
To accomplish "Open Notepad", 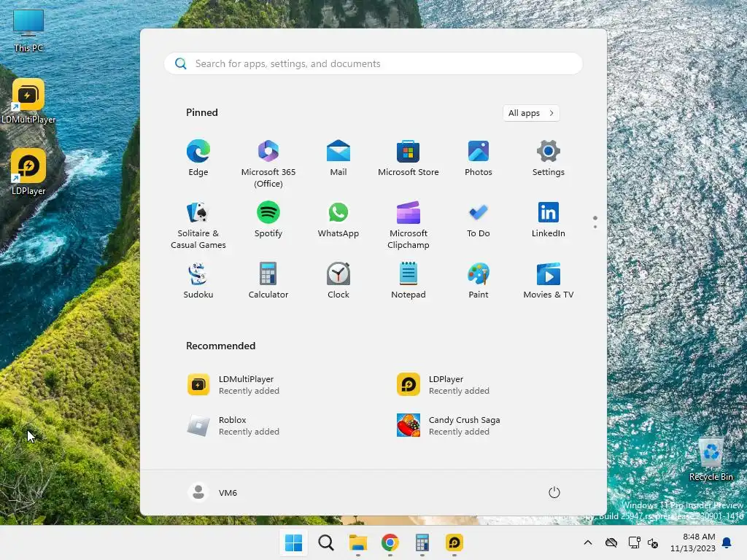I will tap(409, 281).
